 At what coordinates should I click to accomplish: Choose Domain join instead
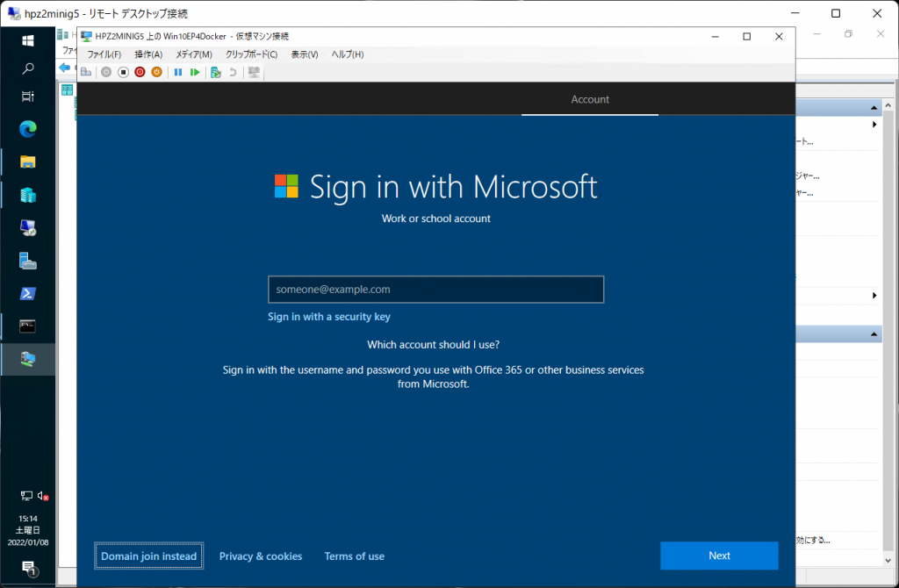click(148, 556)
